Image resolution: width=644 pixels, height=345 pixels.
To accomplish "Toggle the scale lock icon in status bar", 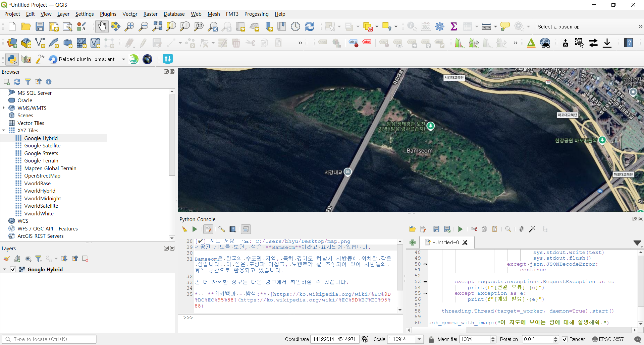I will (x=431, y=339).
